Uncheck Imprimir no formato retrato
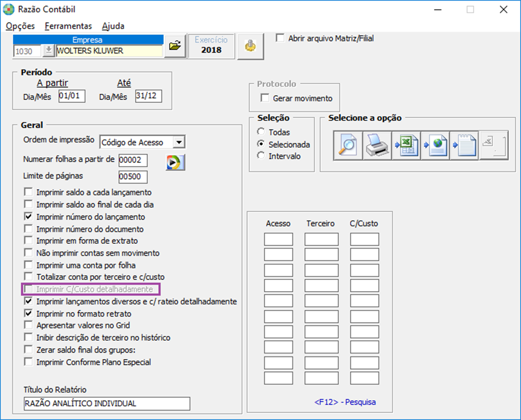Viewport: 521px width, 420px height. 29,313
